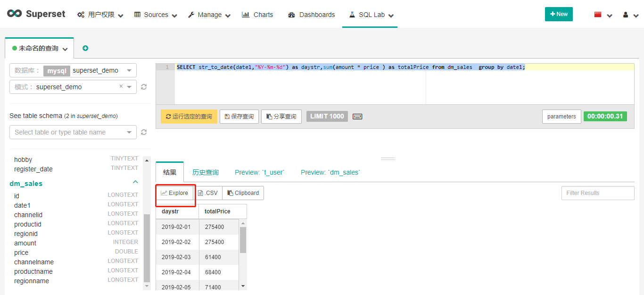The image size is (644, 295).
Task: Open the keyboard shortcuts icon
Action: coord(357,116)
